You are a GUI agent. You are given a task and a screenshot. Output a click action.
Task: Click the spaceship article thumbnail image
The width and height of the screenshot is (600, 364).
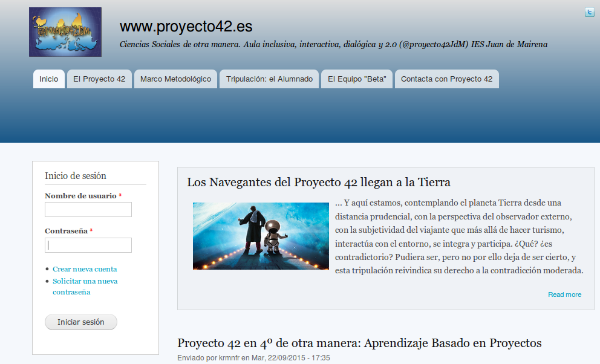(x=261, y=236)
